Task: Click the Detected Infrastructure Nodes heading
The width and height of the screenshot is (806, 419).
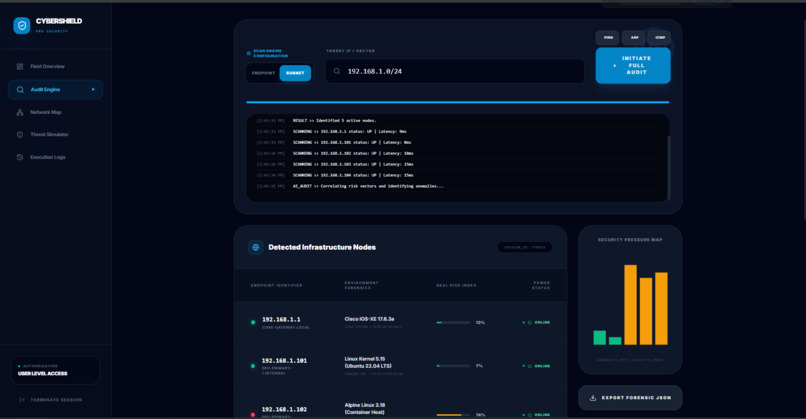Action: point(322,247)
